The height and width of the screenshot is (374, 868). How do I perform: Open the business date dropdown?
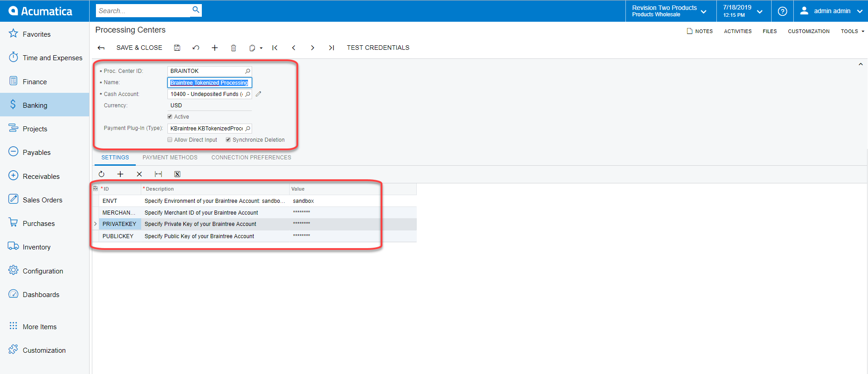tap(743, 11)
